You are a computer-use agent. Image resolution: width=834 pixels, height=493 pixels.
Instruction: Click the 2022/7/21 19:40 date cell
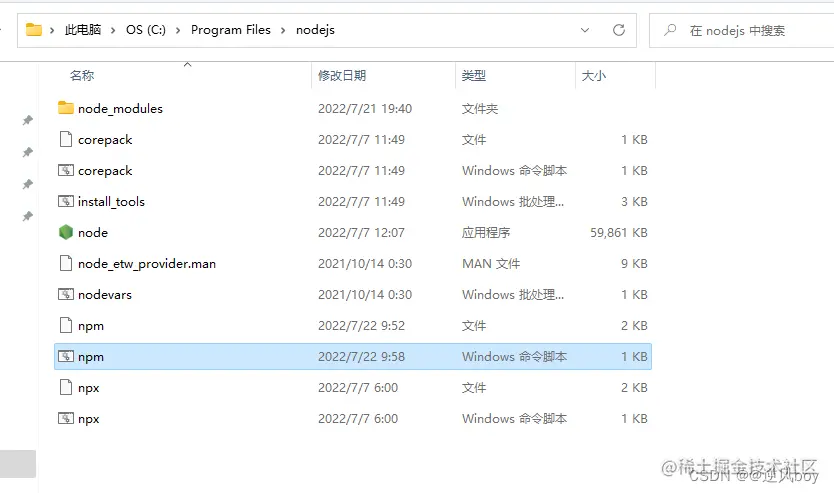[x=365, y=108]
